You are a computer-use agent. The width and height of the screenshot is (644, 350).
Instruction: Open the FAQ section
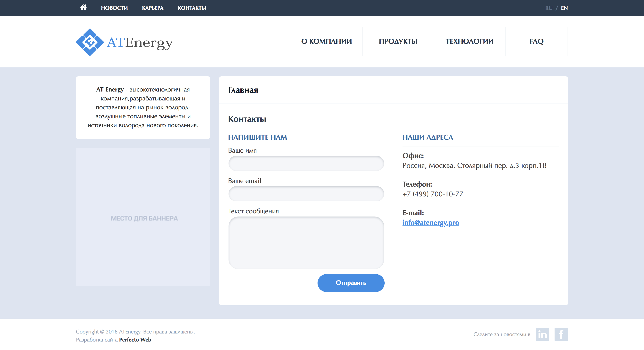click(536, 42)
